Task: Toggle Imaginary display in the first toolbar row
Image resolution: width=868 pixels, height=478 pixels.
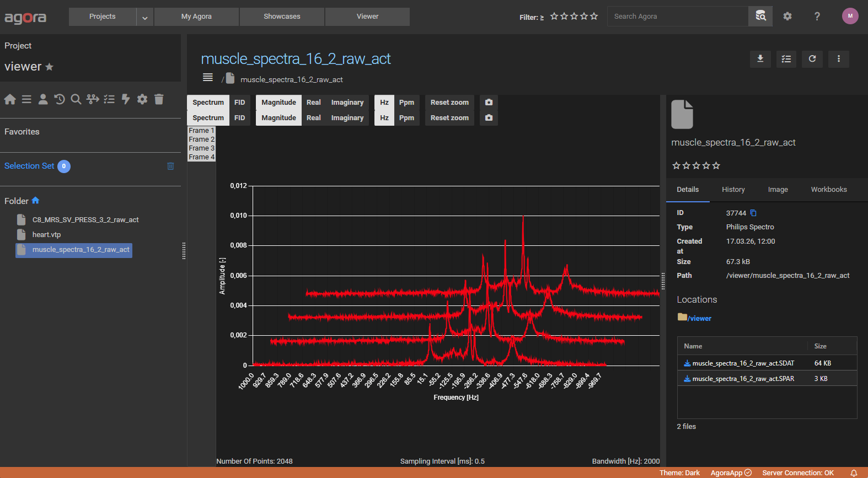Action: coord(347,103)
